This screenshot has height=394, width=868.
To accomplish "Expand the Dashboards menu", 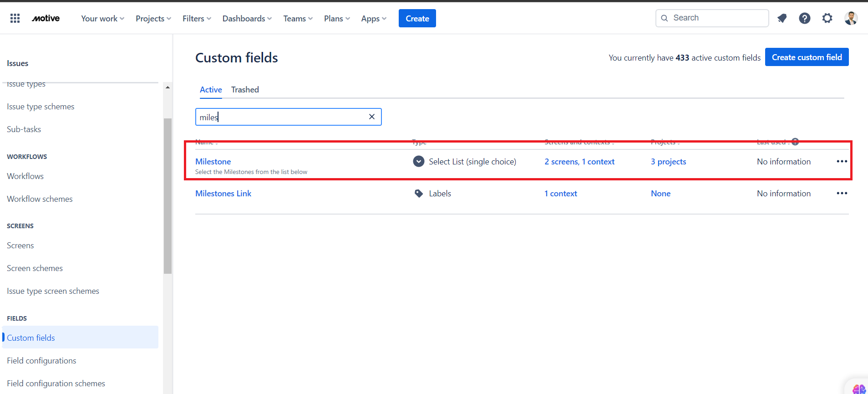I will [x=247, y=18].
